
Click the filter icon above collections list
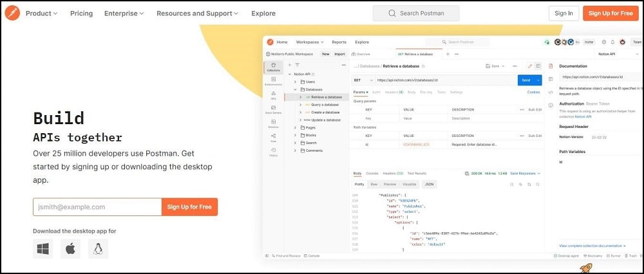tap(298, 65)
